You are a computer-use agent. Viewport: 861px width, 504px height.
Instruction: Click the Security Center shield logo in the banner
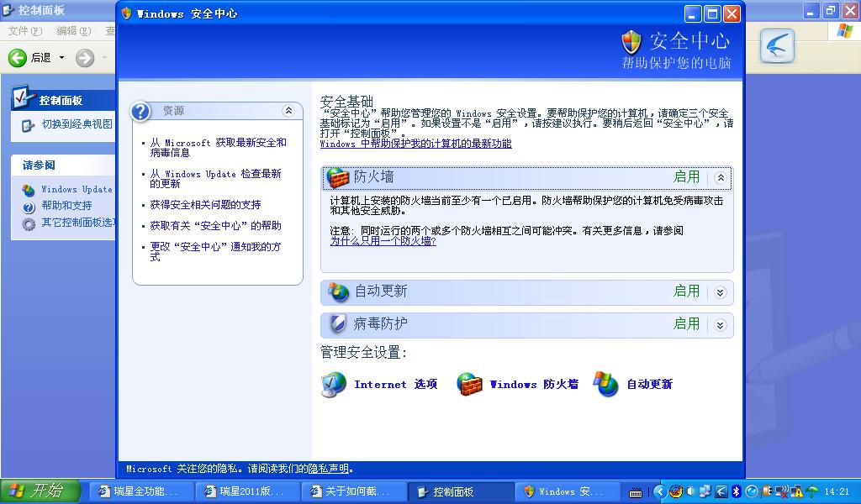631,42
